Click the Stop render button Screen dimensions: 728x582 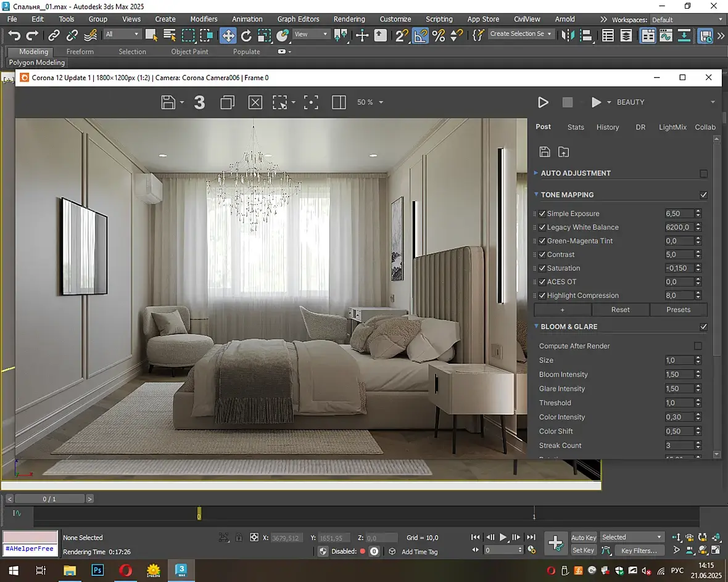pos(568,102)
